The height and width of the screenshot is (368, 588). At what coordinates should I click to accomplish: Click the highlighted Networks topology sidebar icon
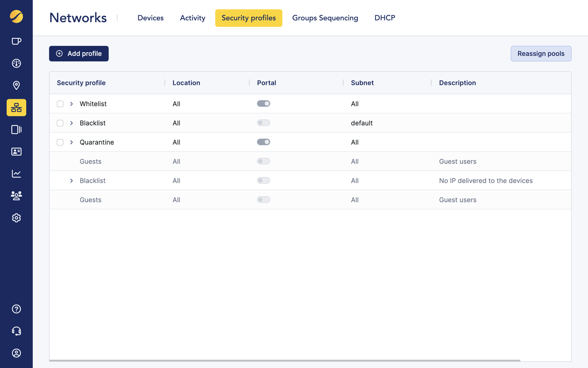point(16,108)
